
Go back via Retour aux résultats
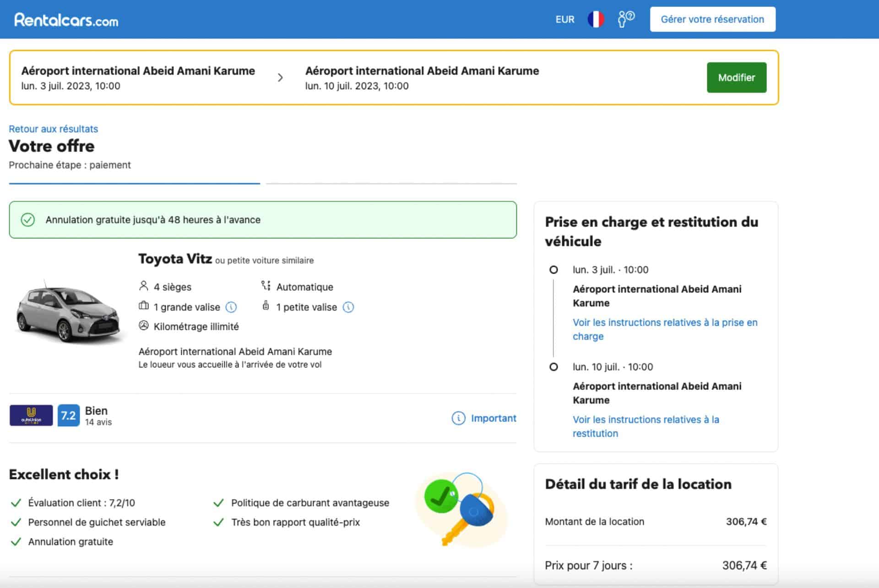53,129
